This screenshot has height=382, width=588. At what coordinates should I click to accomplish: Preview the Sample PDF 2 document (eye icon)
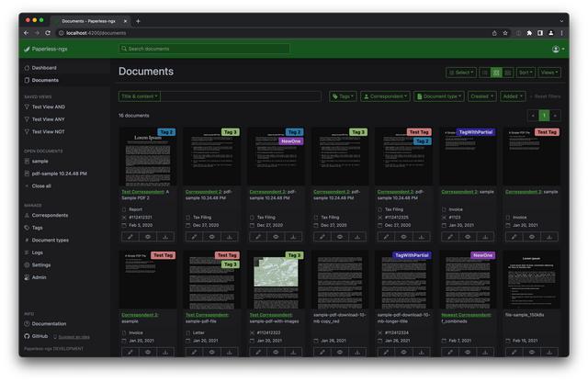coord(148,237)
